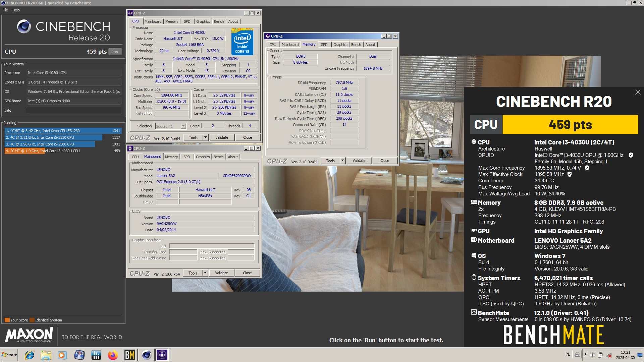The height and width of the screenshot is (362, 644).
Task: Click Validate in top-left CPU-Z window
Action: coord(222,137)
